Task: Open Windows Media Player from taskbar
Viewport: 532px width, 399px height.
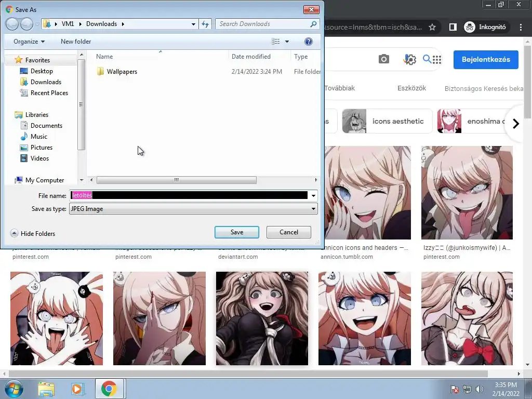Action: pos(77,389)
